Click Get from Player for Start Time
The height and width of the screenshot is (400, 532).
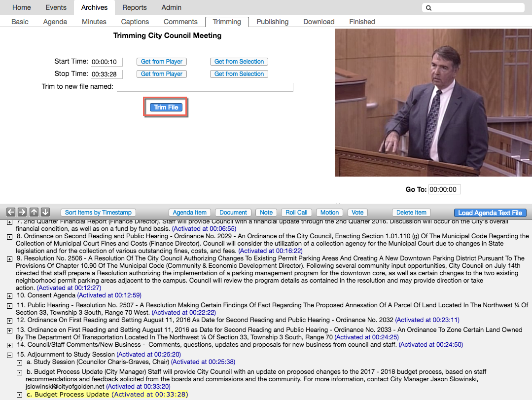pyautogui.click(x=162, y=62)
